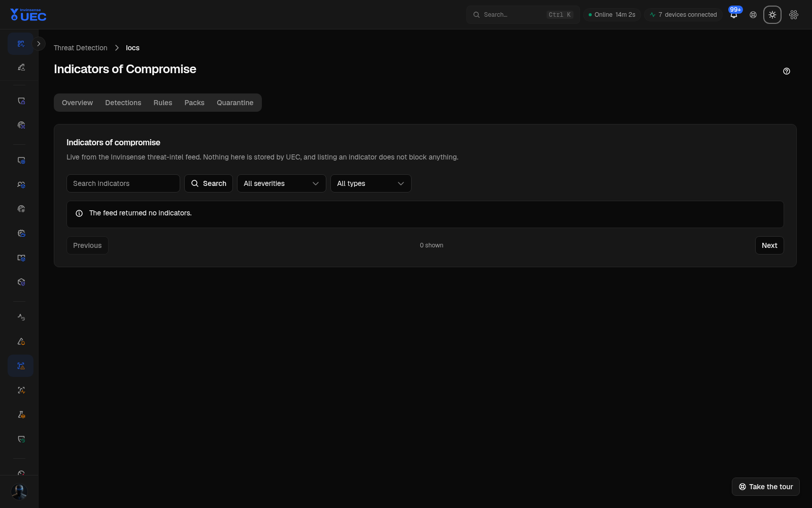Open the activity history sidebar icon

point(21,317)
